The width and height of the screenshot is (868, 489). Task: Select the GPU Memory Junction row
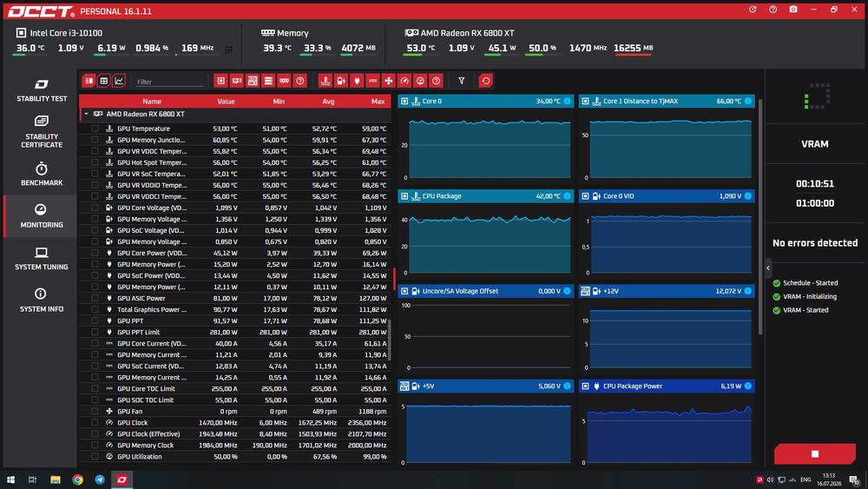pyautogui.click(x=234, y=140)
